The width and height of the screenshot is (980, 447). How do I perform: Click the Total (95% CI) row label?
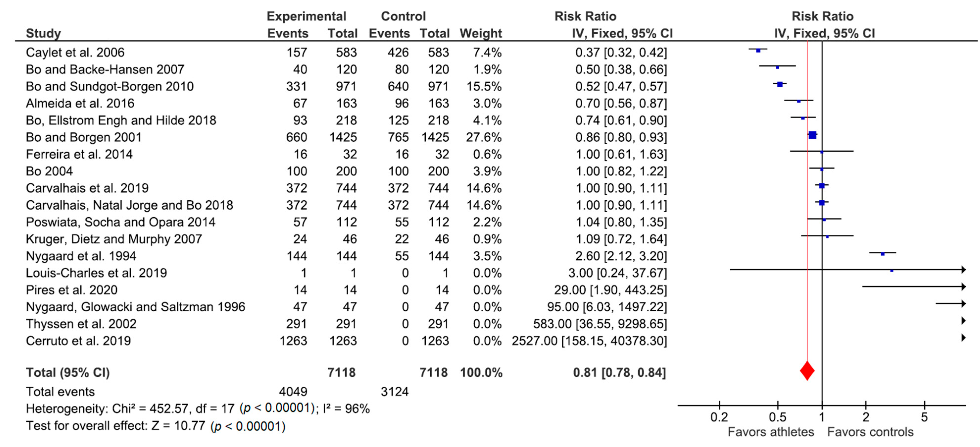68,372
